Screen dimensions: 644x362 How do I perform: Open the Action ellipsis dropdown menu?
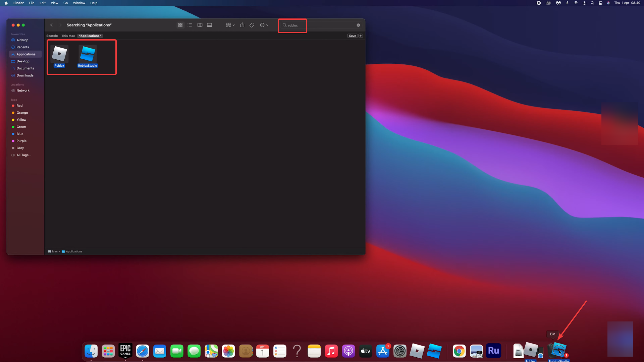(264, 25)
